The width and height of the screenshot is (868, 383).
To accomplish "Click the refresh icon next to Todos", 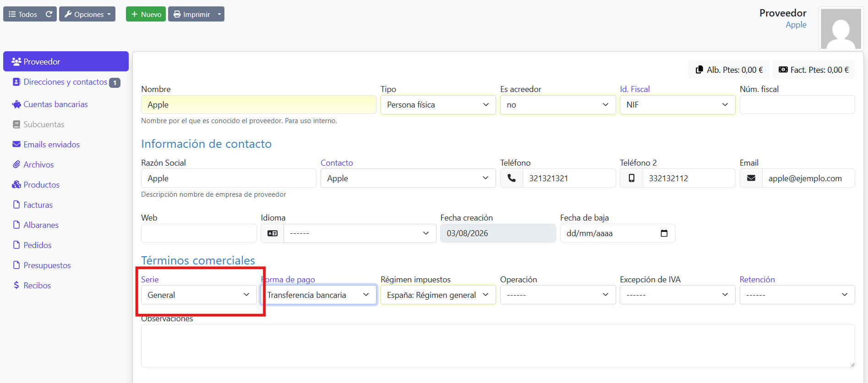I will pos(49,14).
